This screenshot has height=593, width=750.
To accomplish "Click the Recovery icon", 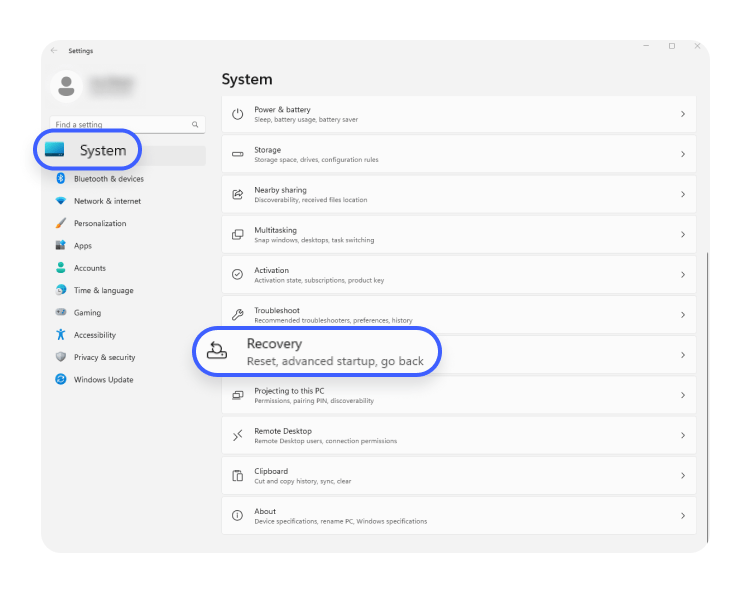I will coord(217,350).
